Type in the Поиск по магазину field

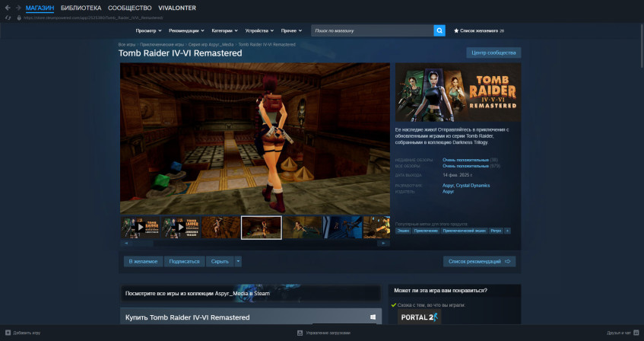(372, 30)
